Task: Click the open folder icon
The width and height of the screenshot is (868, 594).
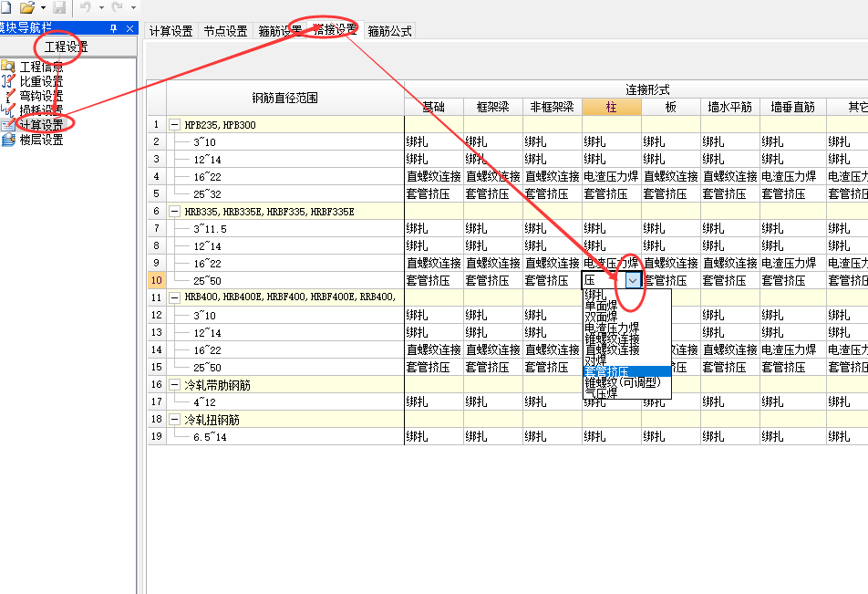Action: coord(27,7)
